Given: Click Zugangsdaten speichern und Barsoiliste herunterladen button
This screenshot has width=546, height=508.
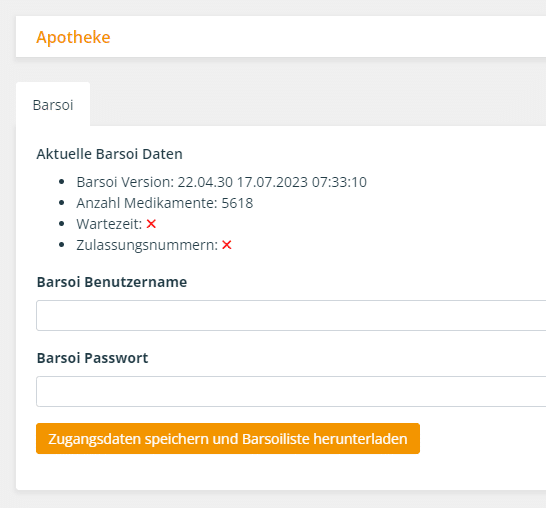Looking at the screenshot, I should coord(228,439).
